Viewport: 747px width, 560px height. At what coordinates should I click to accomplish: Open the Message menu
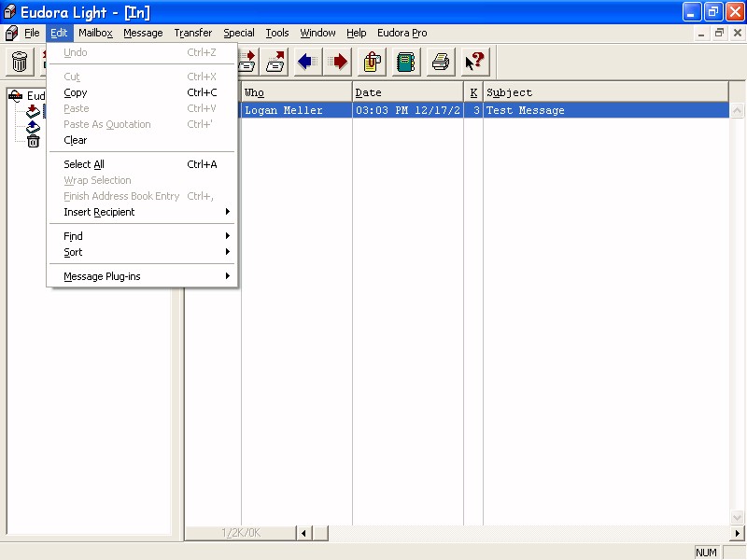(143, 33)
